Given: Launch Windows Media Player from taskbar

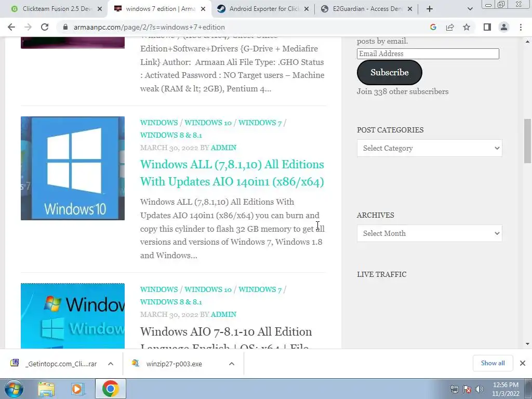Looking at the screenshot, I should pos(78,389).
